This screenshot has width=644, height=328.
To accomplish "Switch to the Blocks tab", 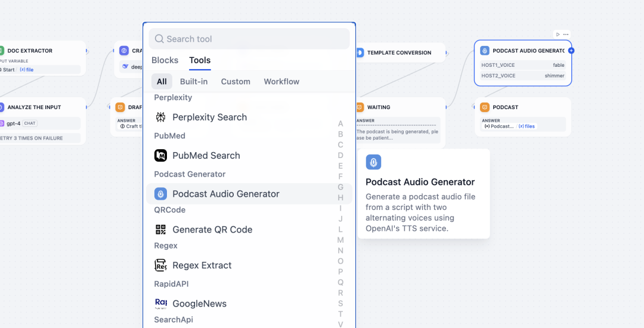I will pyautogui.click(x=165, y=60).
